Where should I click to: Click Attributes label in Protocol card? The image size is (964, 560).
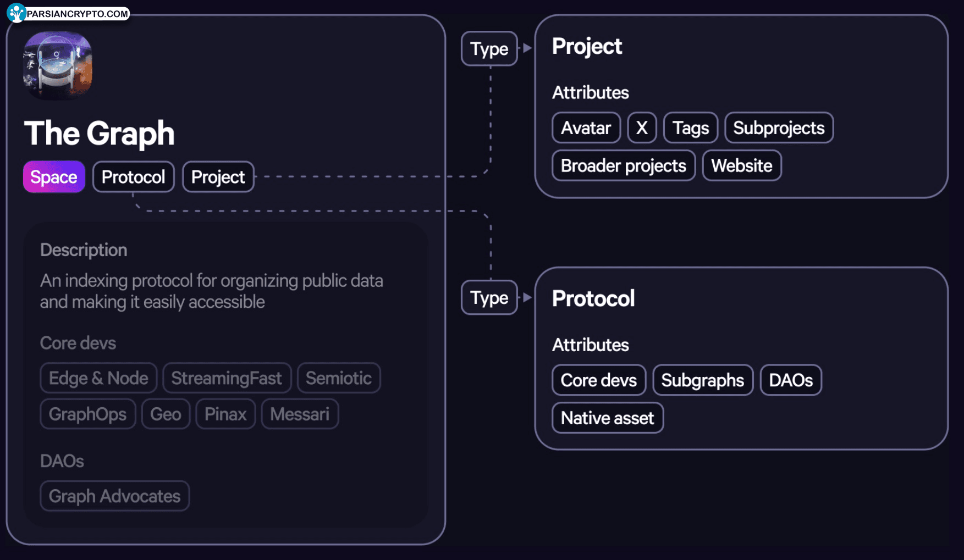591,345
